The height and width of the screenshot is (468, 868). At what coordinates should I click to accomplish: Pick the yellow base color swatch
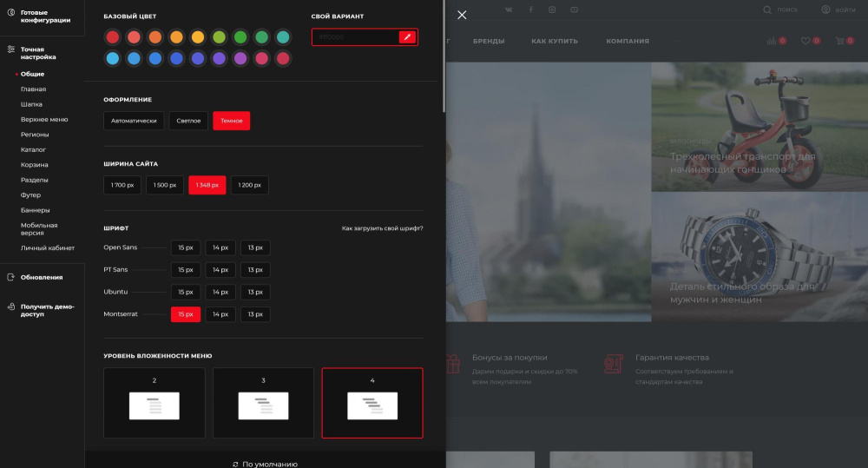198,37
